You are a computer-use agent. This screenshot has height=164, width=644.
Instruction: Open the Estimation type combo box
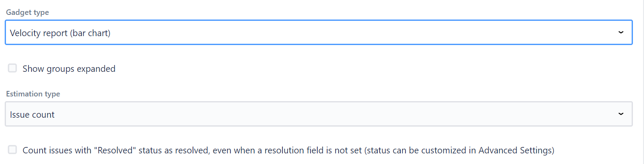[x=319, y=114]
